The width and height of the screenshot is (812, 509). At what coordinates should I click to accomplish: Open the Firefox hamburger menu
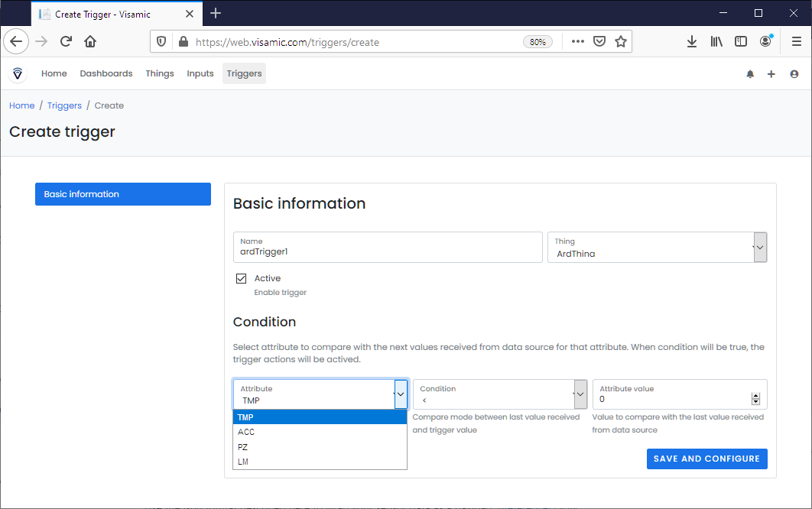pos(797,41)
